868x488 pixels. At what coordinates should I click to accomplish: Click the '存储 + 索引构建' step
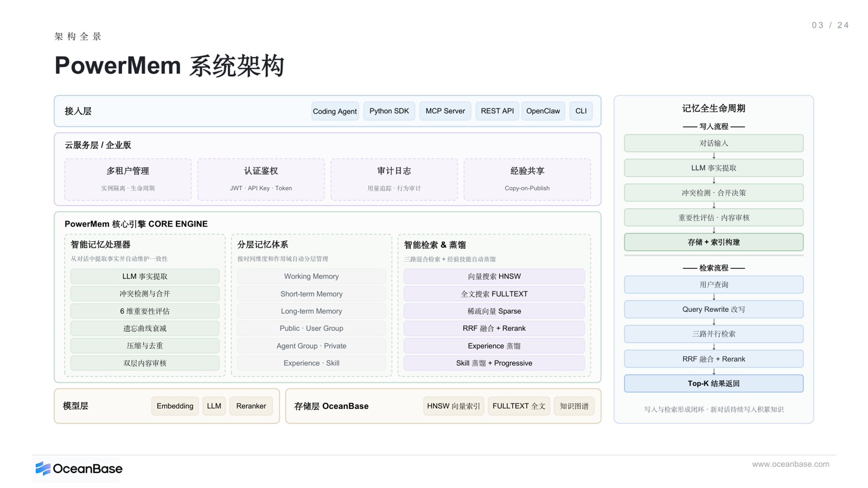(x=714, y=242)
